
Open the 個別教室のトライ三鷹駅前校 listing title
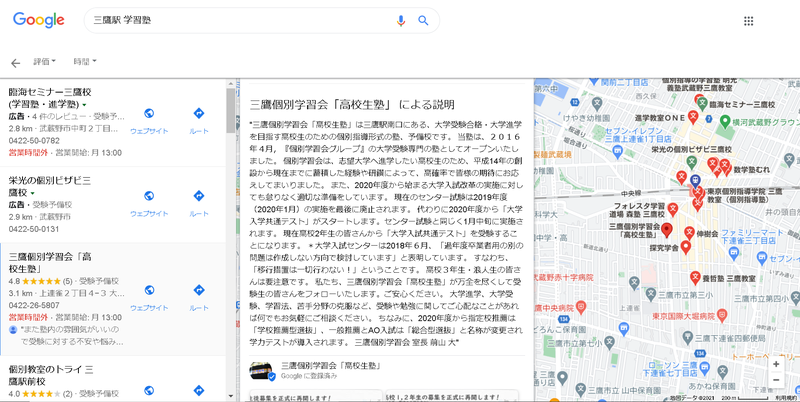click(x=51, y=375)
